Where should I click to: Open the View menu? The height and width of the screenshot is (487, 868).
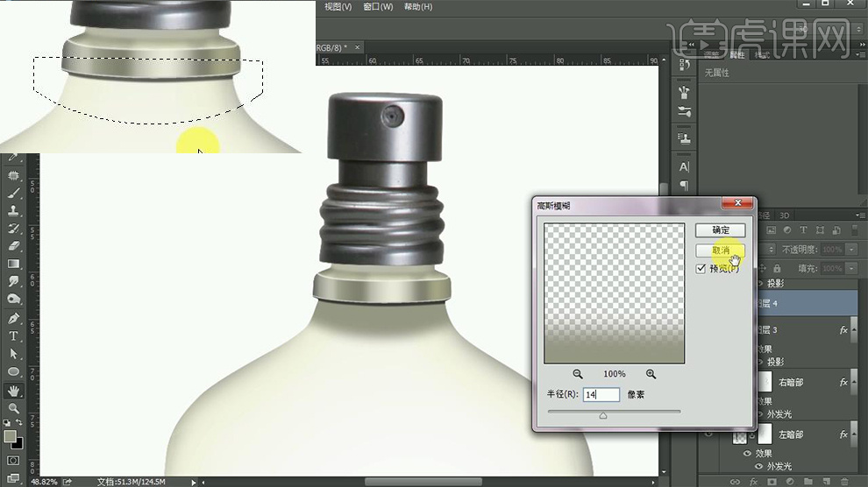338,7
